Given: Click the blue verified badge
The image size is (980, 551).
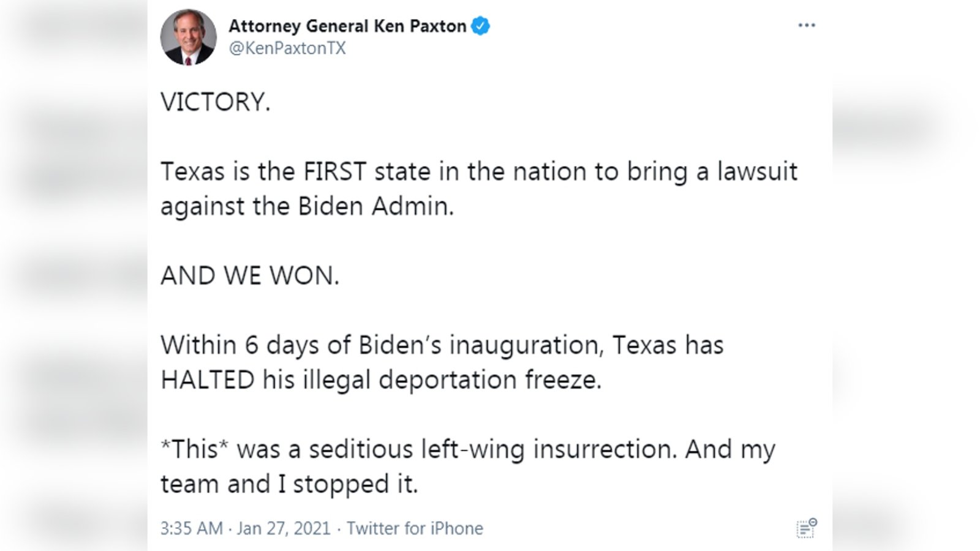Looking at the screenshot, I should click(x=480, y=26).
